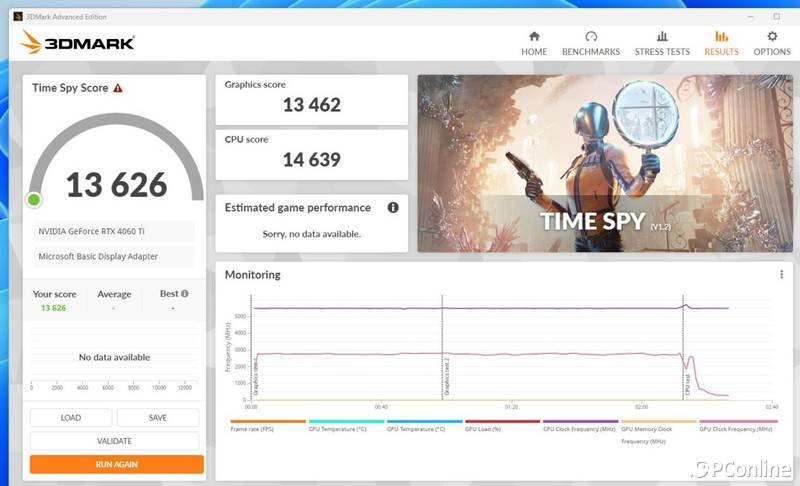This screenshot has height=486, width=800.
Task: Switch to the RESULTS tab
Action: coord(721,43)
